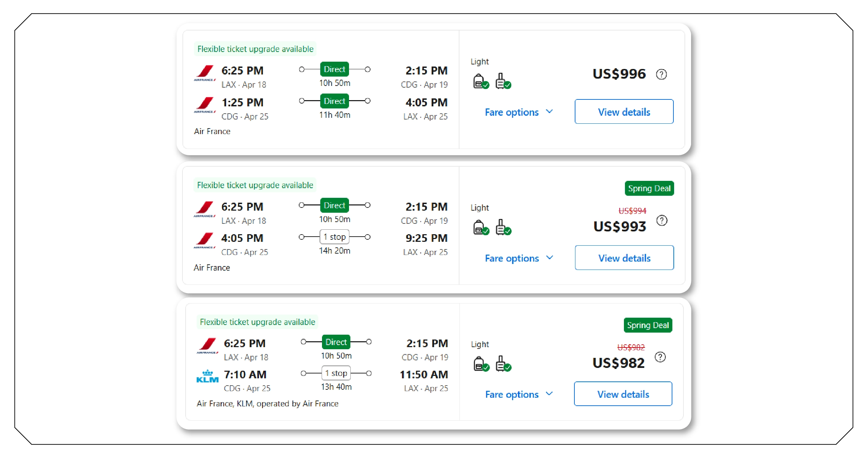Image resolution: width=868 pixels, height=458 pixels.
Task: Expand Fare options on the US$993 itinerary
Action: (519, 258)
